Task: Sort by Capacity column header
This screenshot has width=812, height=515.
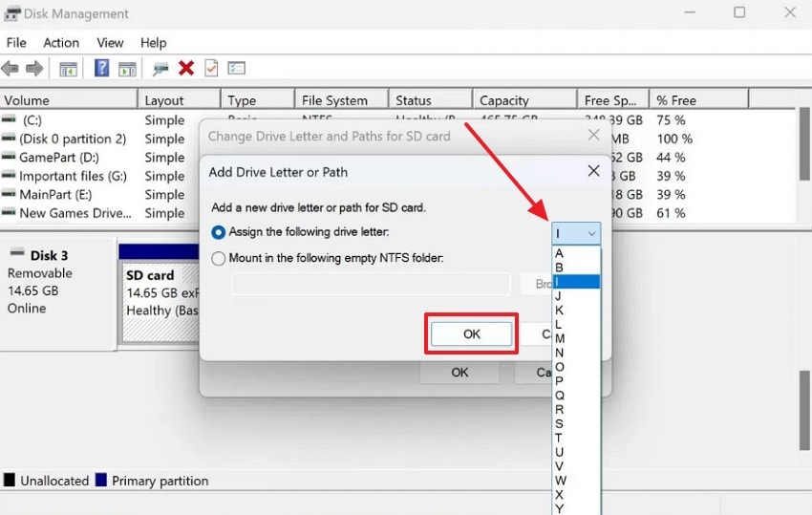Action: point(524,100)
